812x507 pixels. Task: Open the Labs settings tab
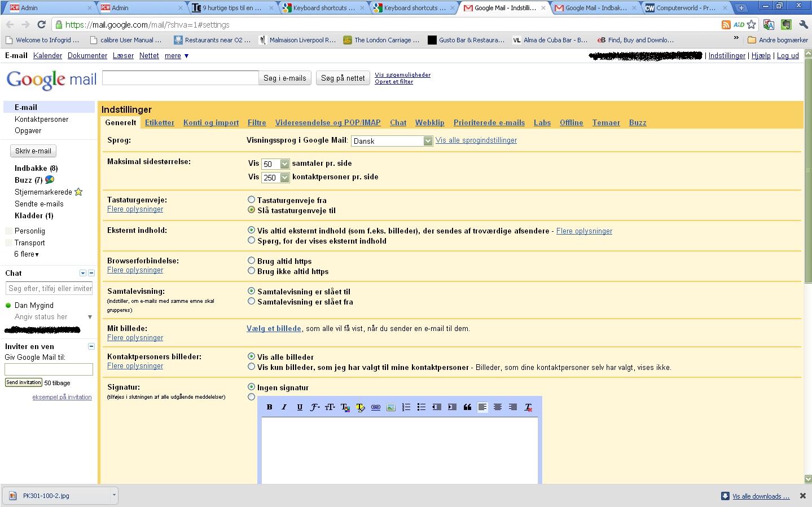click(x=542, y=122)
